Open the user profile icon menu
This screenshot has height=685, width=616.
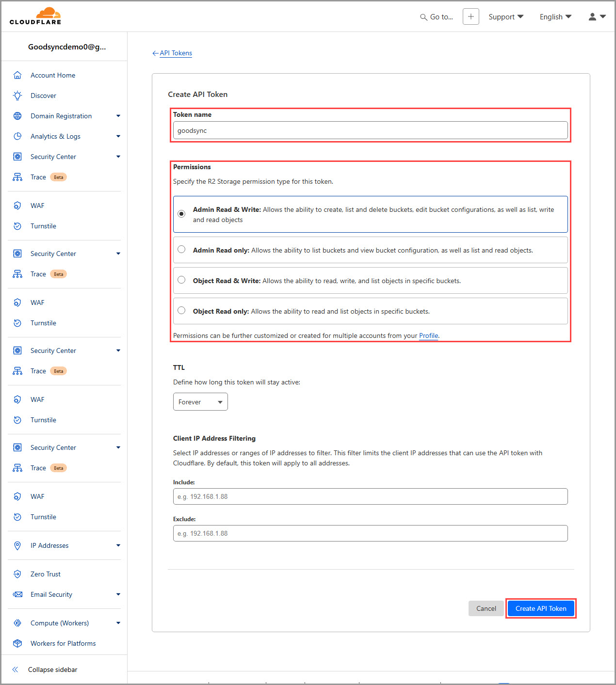click(x=597, y=16)
